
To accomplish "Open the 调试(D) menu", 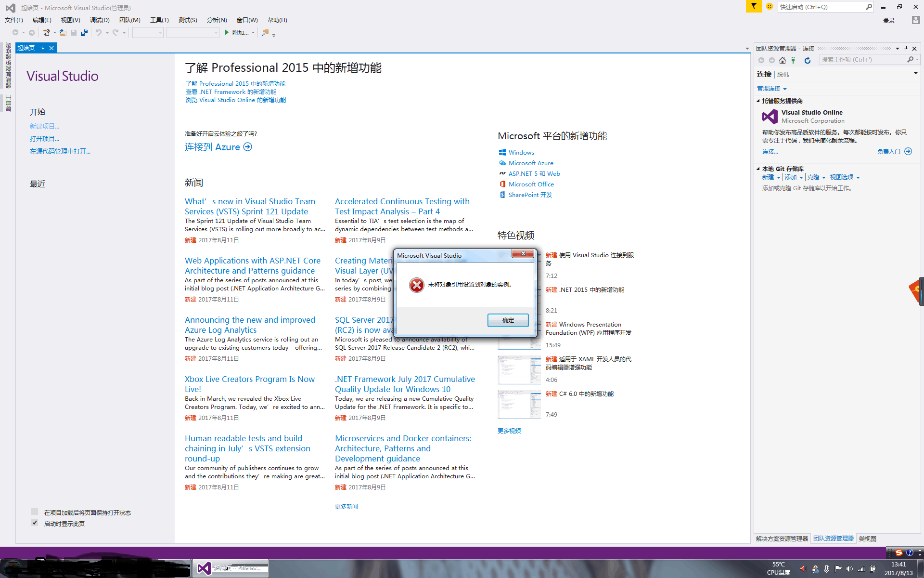I will pyautogui.click(x=100, y=20).
